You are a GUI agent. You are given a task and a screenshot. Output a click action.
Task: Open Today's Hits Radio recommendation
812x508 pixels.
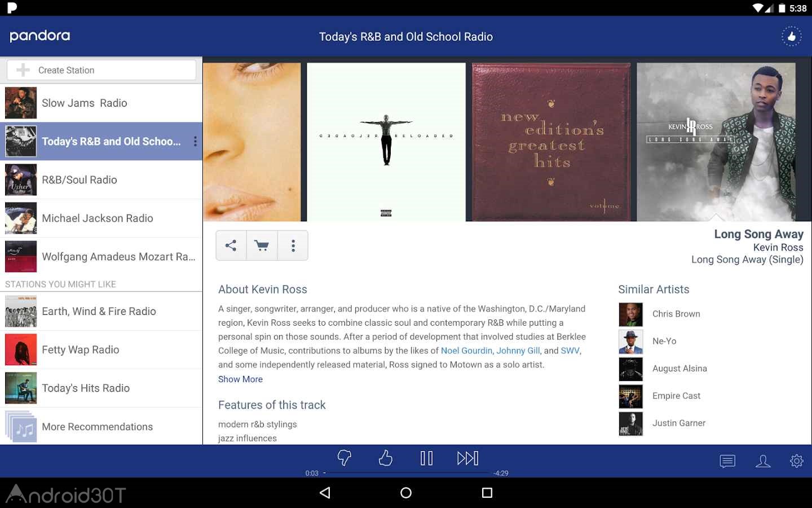pos(101,388)
